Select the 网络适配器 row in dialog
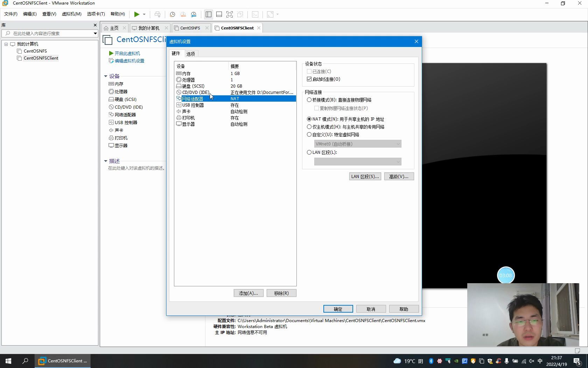This screenshot has width=588, height=368. click(x=235, y=99)
